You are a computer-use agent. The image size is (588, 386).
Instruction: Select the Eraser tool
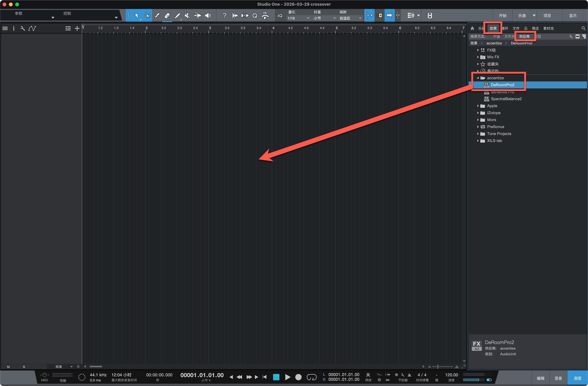click(x=167, y=16)
